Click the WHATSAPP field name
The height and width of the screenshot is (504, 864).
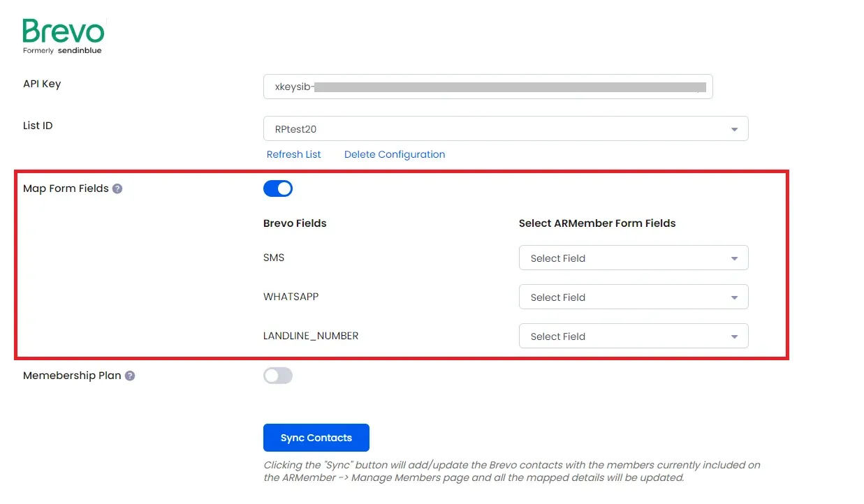(291, 297)
